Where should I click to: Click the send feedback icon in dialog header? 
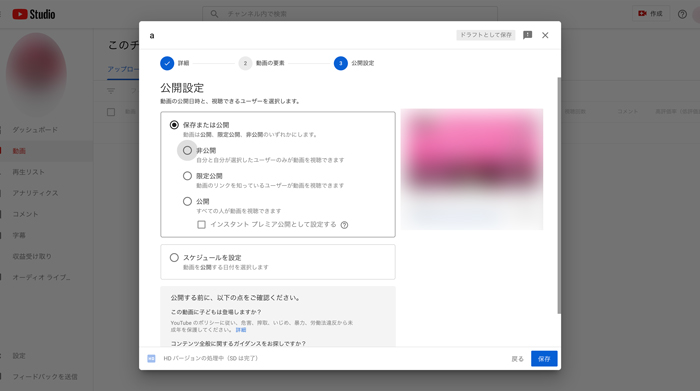tap(527, 35)
